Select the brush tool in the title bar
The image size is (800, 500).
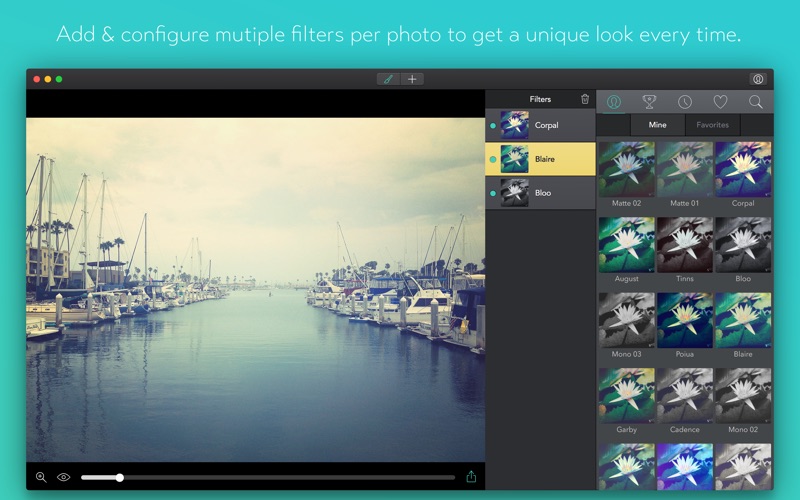click(388, 79)
